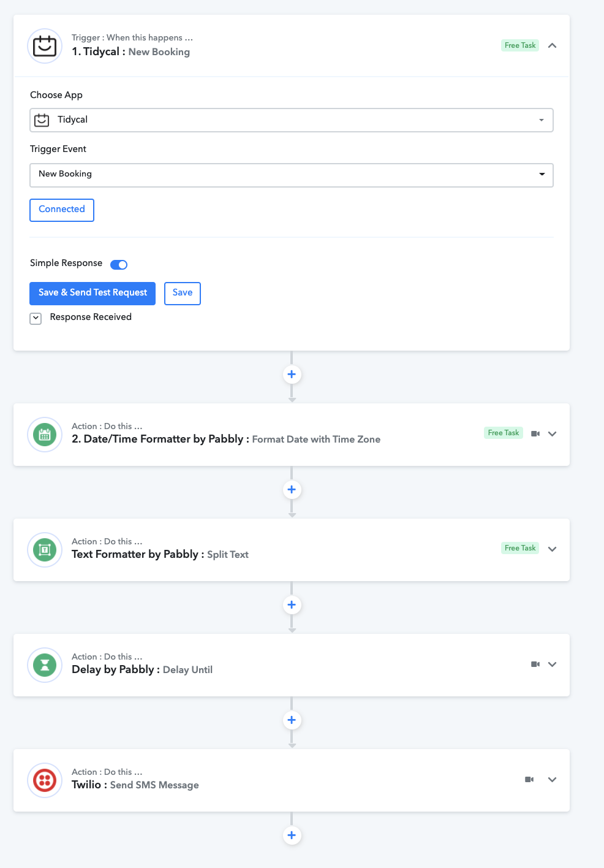Image resolution: width=604 pixels, height=868 pixels.
Task: Click the 'Format Date with Time Zone' title
Action: click(316, 440)
